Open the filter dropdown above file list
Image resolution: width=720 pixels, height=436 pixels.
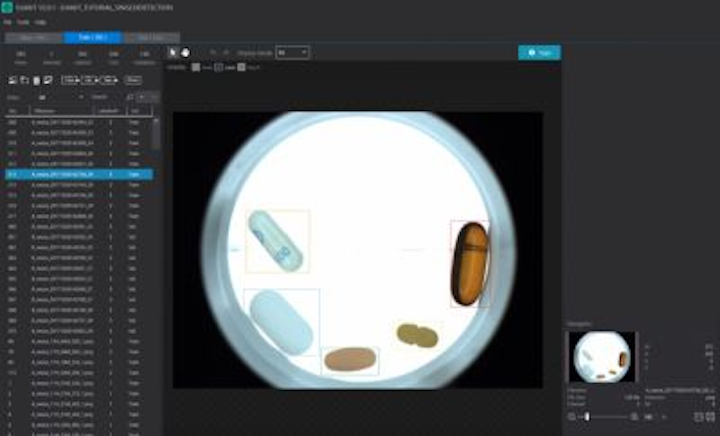tap(60, 97)
